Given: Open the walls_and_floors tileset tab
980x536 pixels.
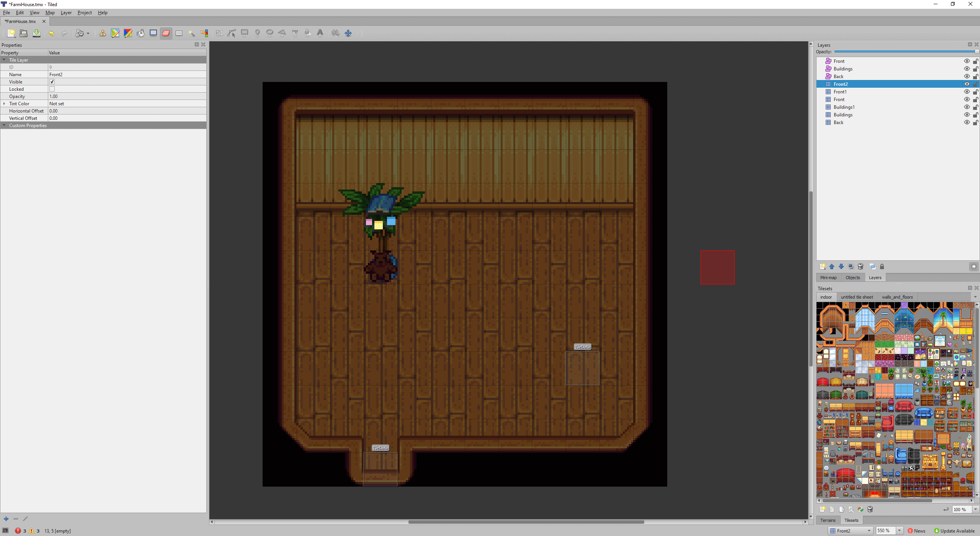Looking at the screenshot, I should (897, 297).
